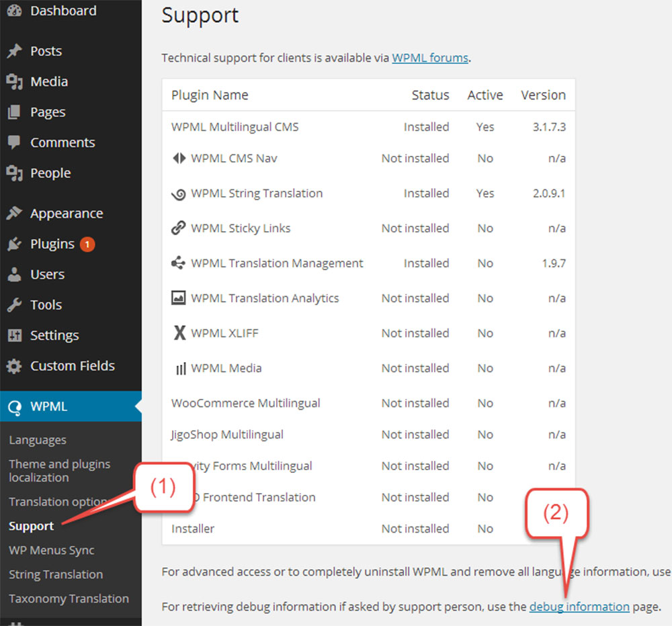Click the JigoShop Multilingual row name
Screen dimensions: 672x626
[x=227, y=435]
